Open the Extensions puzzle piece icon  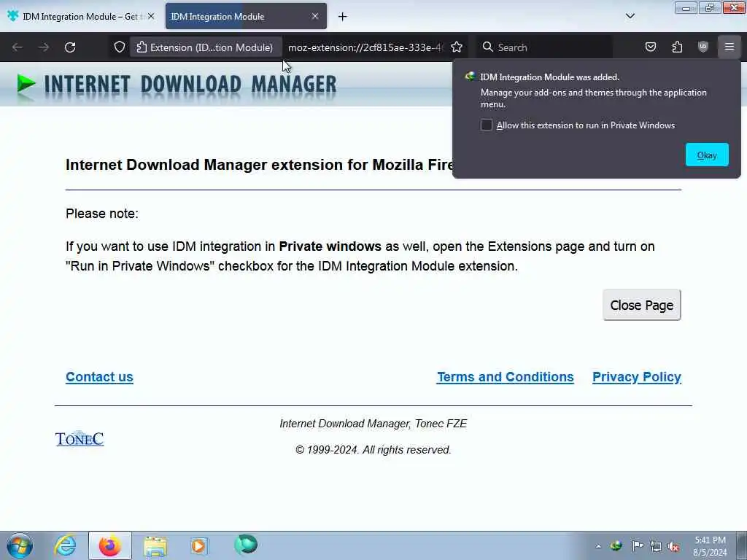coord(677,47)
